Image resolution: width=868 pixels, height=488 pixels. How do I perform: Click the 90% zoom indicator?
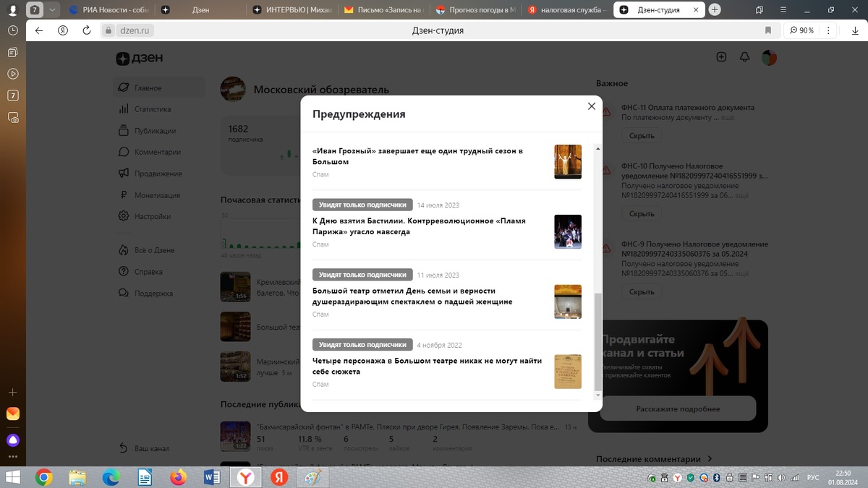[x=801, y=30]
